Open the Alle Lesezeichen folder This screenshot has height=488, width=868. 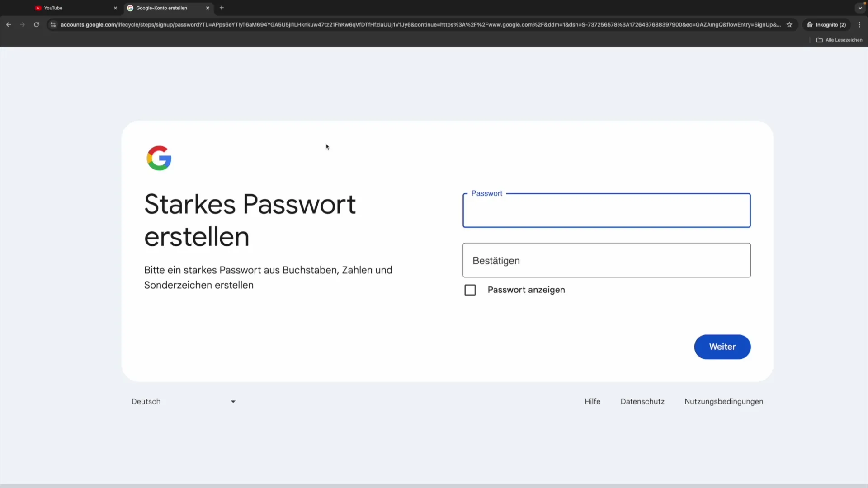point(839,40)
